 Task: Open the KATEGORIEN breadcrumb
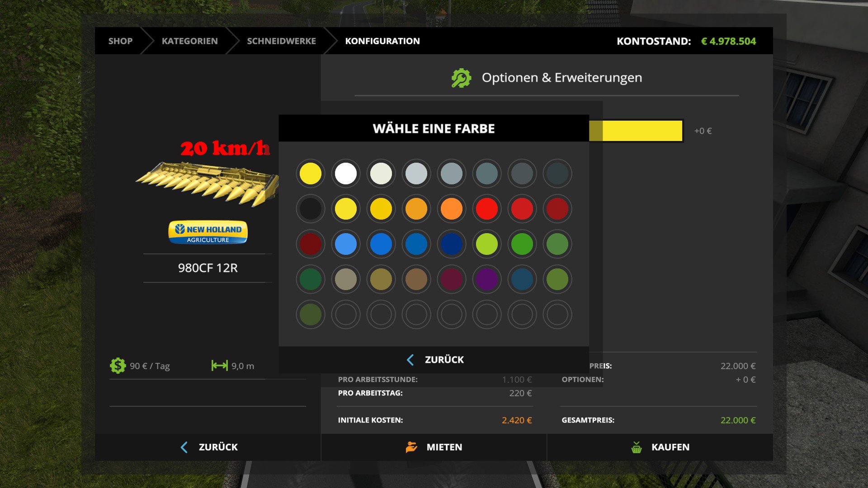click(x=190, y=41)
